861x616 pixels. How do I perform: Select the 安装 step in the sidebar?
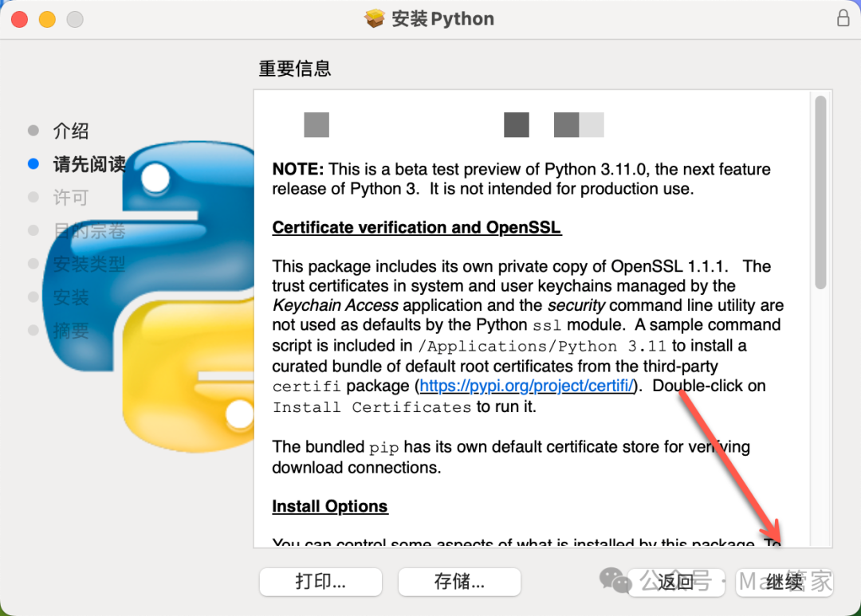(x=71, y=297)
